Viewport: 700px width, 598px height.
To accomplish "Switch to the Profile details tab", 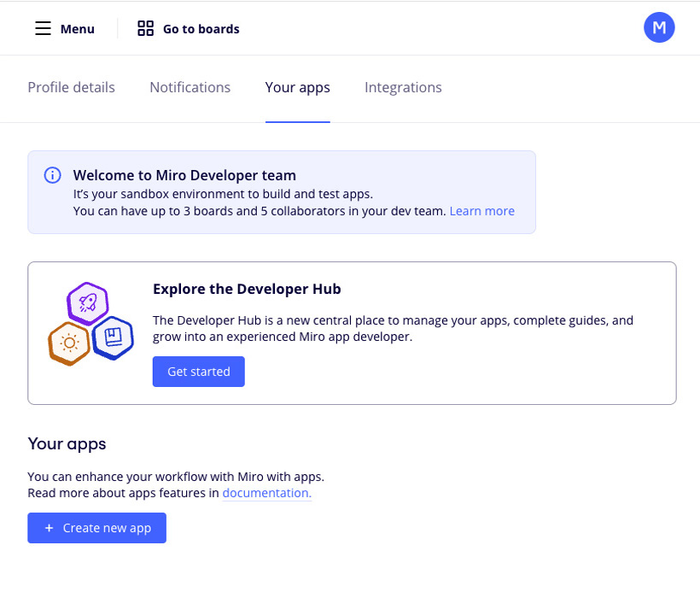I will click(x=72, y=87).
